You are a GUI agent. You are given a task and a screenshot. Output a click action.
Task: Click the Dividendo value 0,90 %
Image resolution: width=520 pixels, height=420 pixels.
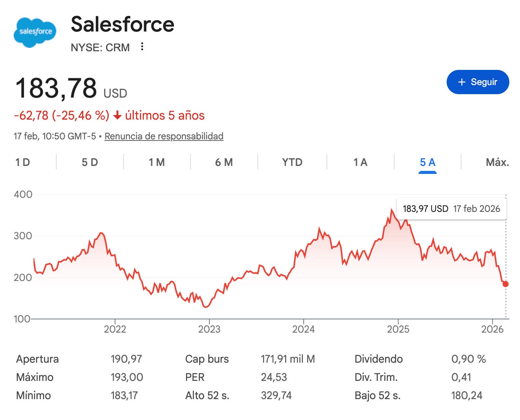(x=469, y=359)
